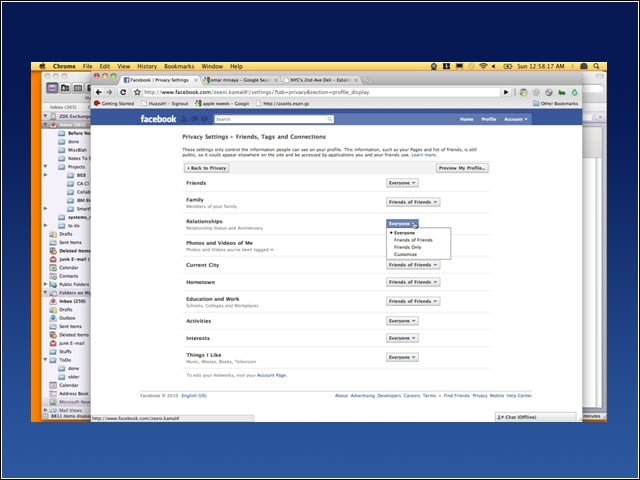Open Facebook Account dropdown menu
Screen dimensions: 640x480
[x=516, y=119]
